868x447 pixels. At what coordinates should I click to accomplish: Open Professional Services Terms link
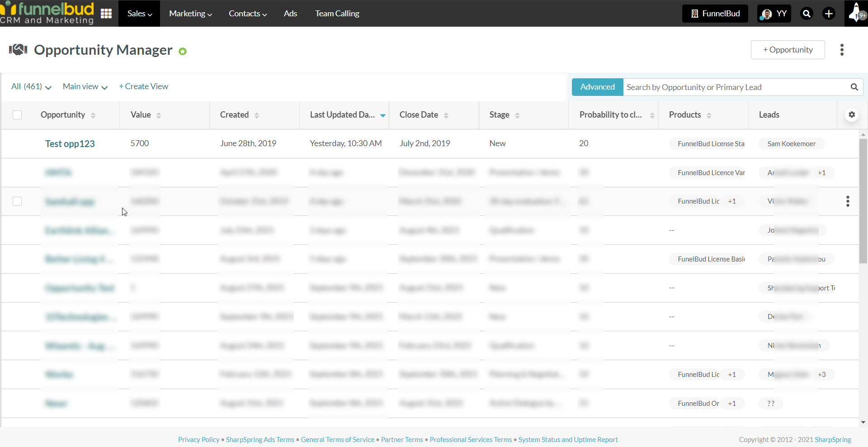[x=471, y=440]
